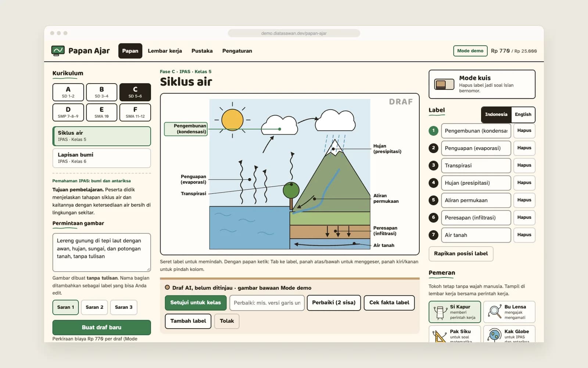The width and height of the screenshot is (588, 368).
Task: Select the Pengembunan (kondensasi) diagram label
Action: (x=186, y=129)
